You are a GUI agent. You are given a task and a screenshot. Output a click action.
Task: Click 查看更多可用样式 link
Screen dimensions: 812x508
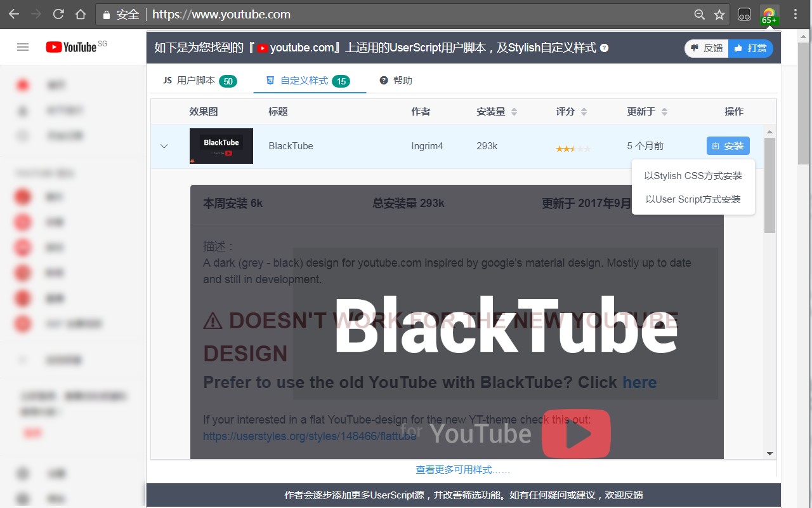pos(463,470)
